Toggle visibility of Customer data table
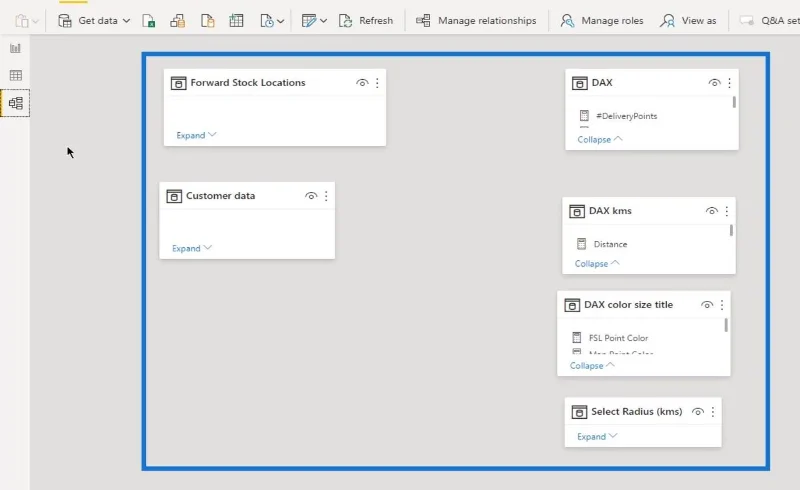800x490 pixels. tap(311, 195)
